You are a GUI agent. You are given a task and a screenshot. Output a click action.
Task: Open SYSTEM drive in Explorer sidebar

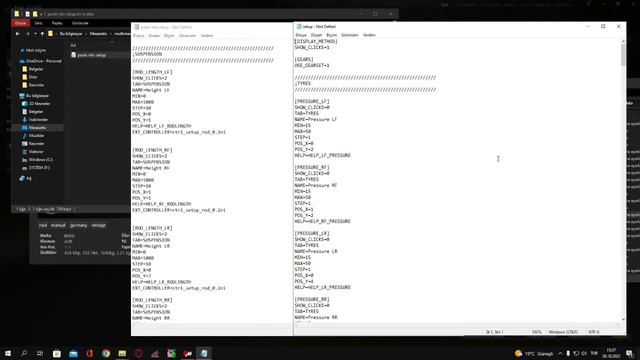39,167
